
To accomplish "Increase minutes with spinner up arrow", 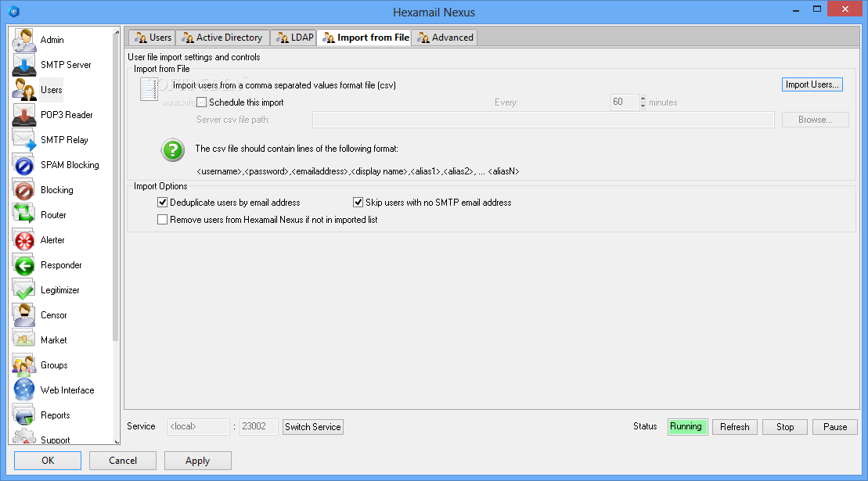I will pyautogui.click(x=643, y=99).
